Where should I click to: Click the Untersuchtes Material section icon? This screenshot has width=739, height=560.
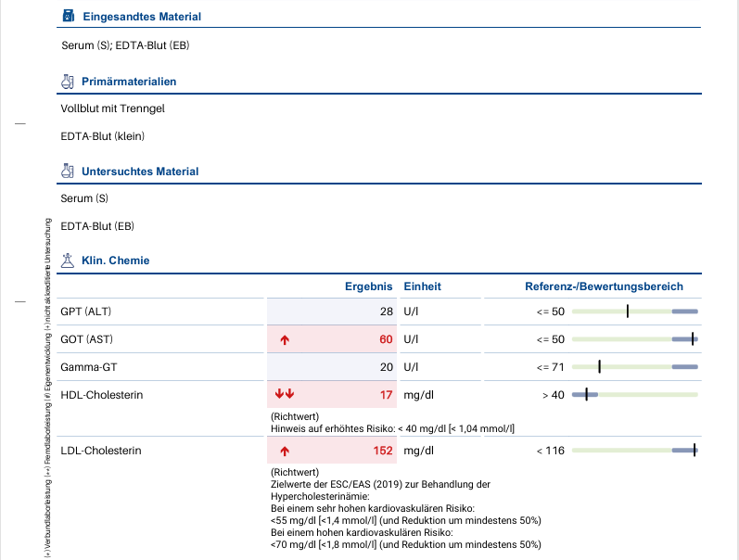pos(67,172)
